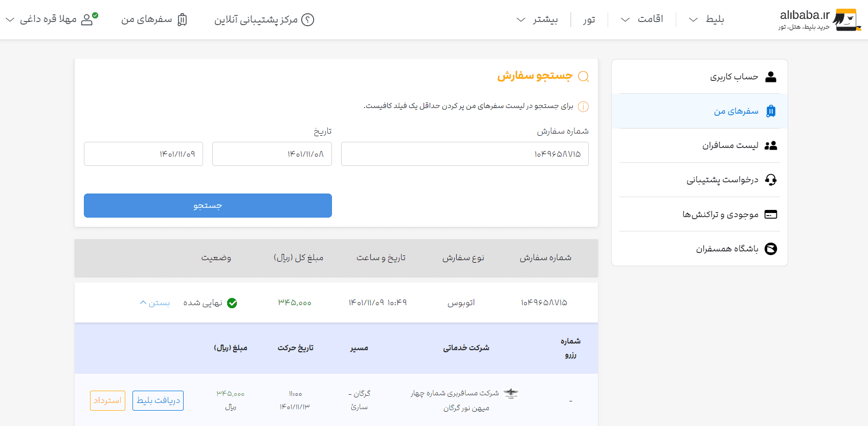Open سفرهای من in top navigation
868x426 pixels.
(154, 19)
